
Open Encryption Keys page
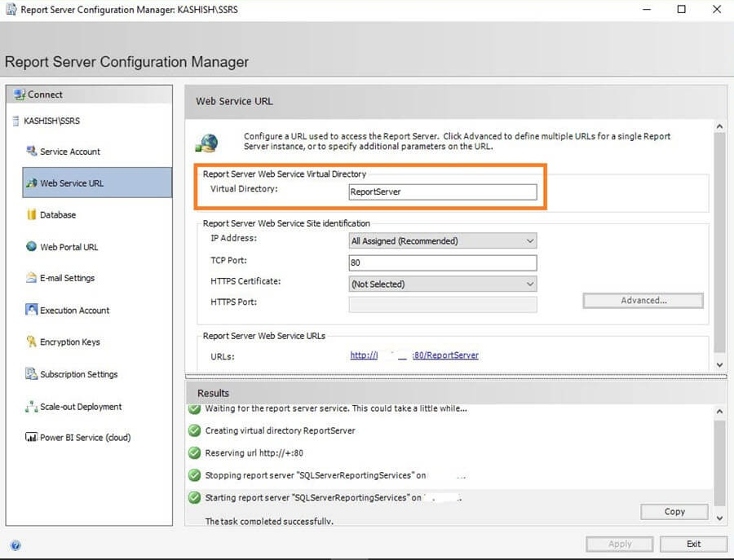pyautogui.click(x=70, y=342)
